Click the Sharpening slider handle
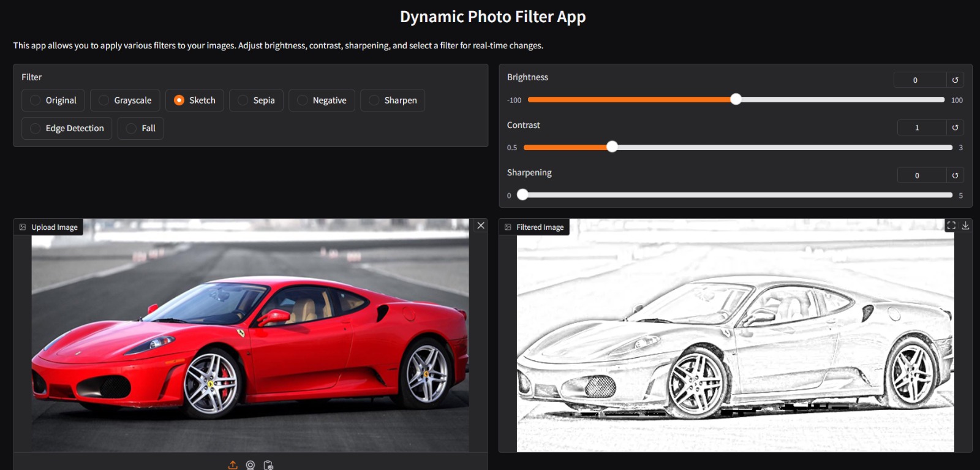The image size is (980, 470). (x=522, y=195)
